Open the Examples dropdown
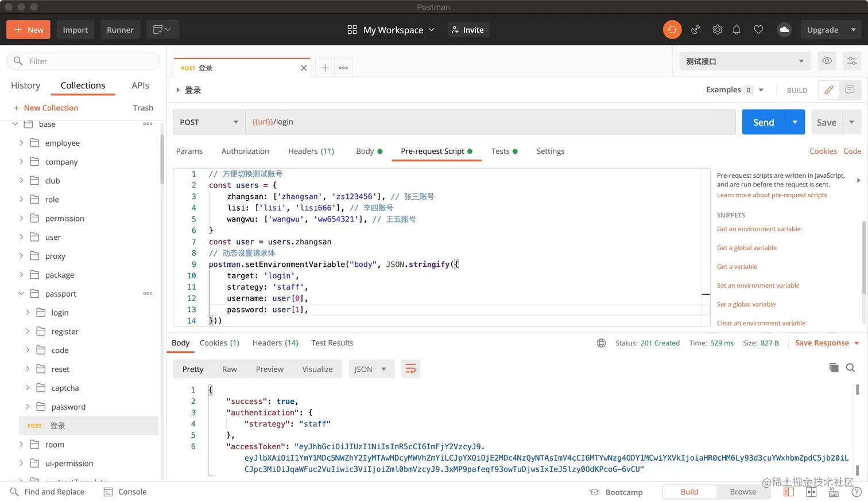868x502 pixels. coord(735,90)
